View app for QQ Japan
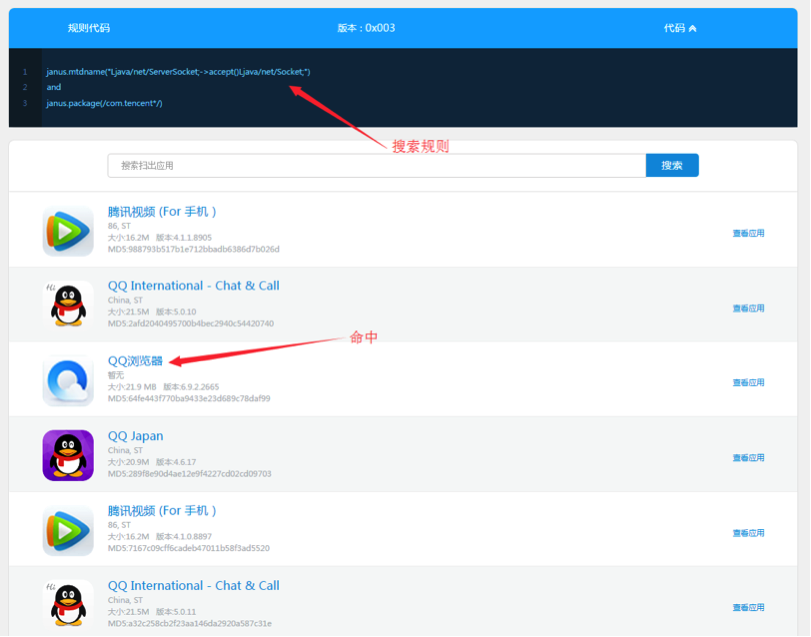This screenshot has height=637, width=811. click(x=748, y=458)
